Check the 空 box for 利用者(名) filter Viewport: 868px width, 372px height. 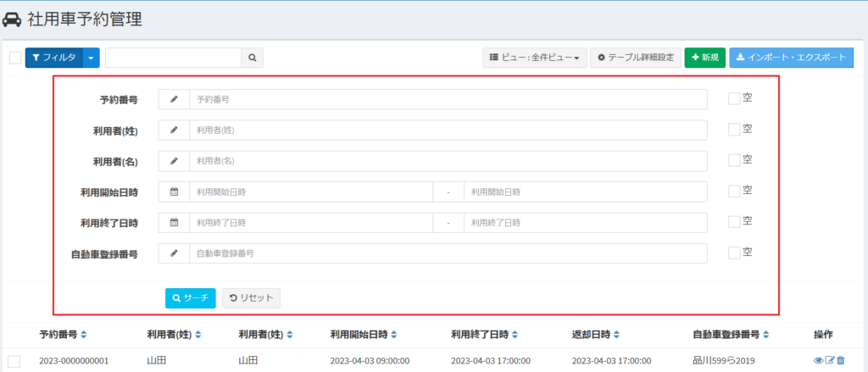734,160
